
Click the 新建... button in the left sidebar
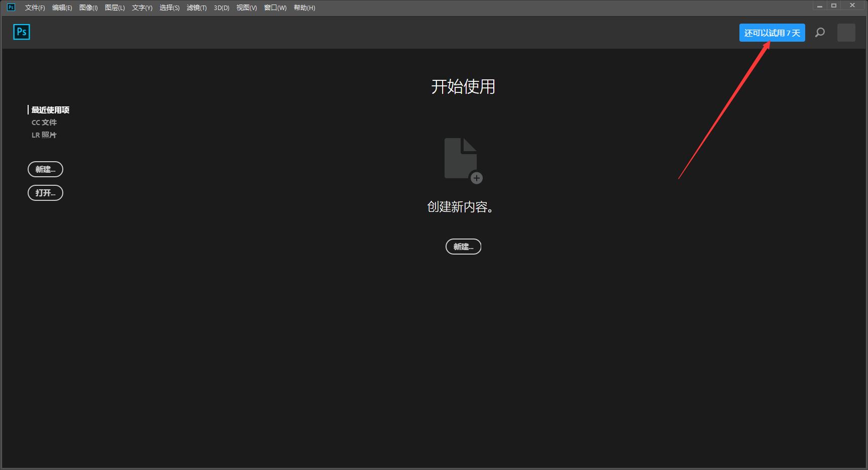[45, 169]
